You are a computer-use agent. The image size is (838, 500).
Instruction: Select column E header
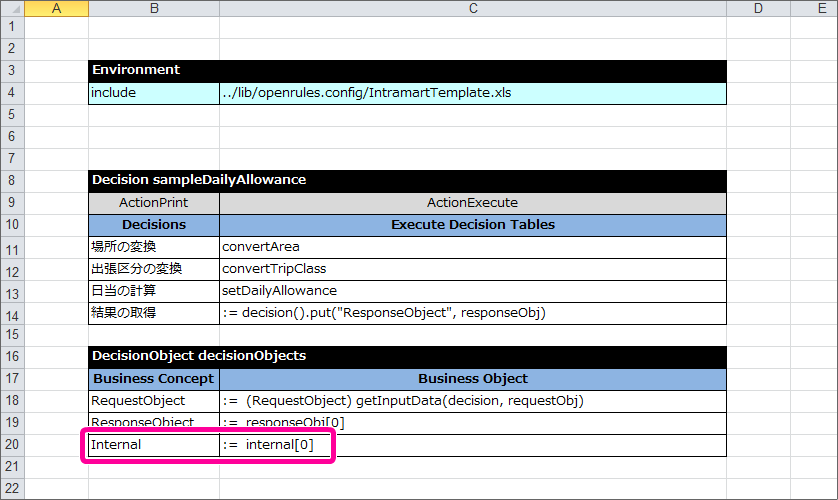click(x=814, y=8)
